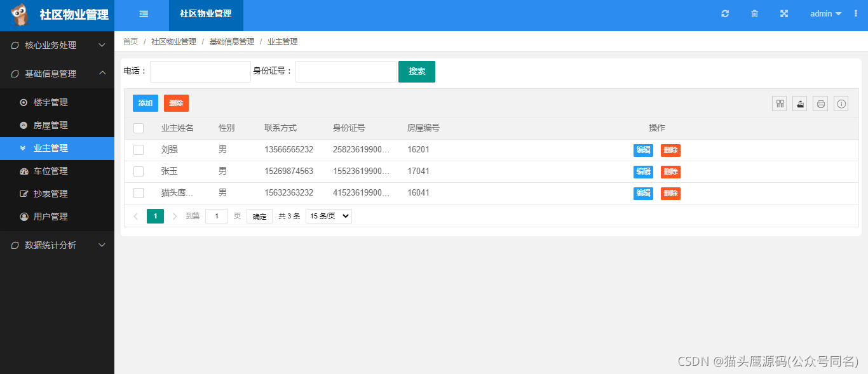This screenshot has width=868, height=374.
Task: Open 车位管理 in the sidebar
Action: [57, 171]
